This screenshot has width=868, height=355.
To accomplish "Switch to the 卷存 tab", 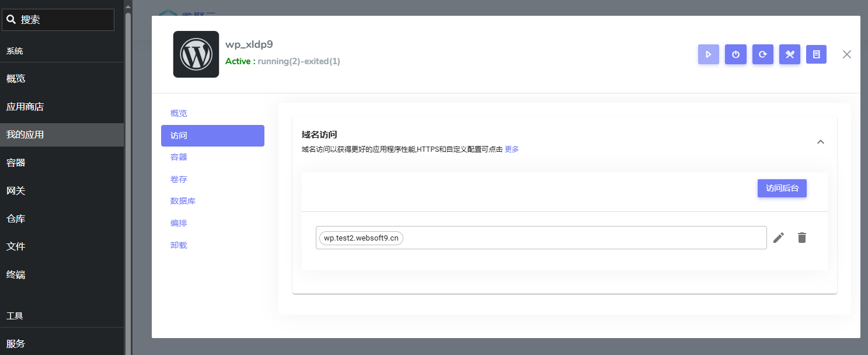I will [179, 179].
